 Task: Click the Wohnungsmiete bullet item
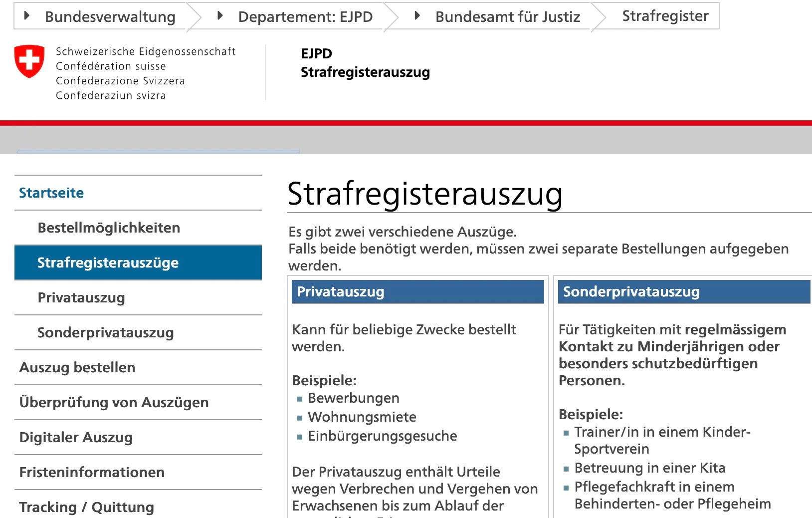point(362,417)
